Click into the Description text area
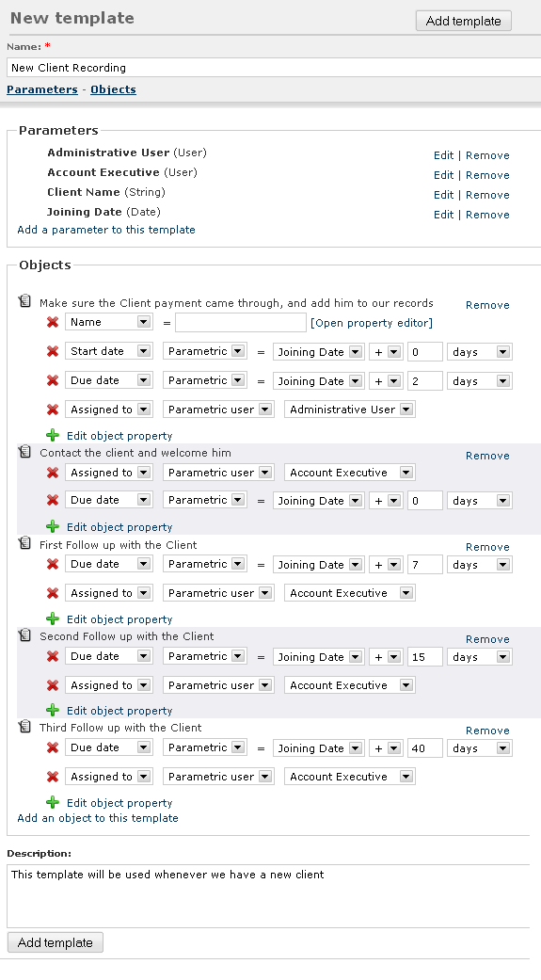The width and height of the screenshot is (541, 980). 269,896
